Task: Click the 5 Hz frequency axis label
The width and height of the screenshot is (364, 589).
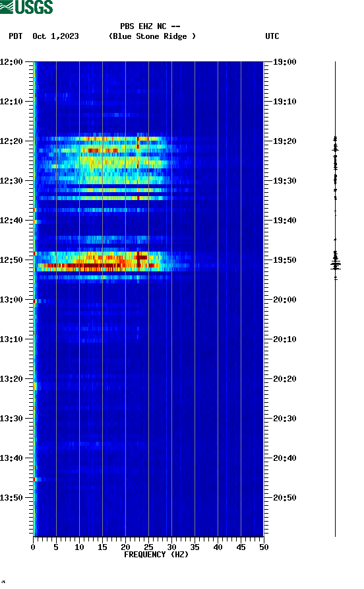Action: click(56, 547)
